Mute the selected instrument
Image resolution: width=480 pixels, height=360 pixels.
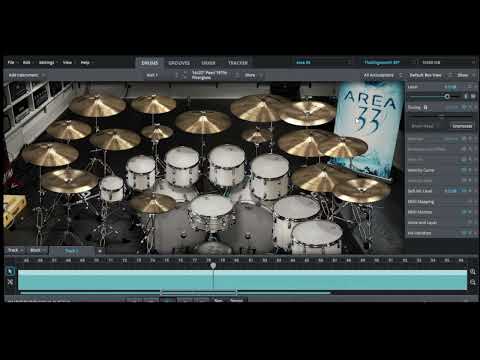(473, 96)
